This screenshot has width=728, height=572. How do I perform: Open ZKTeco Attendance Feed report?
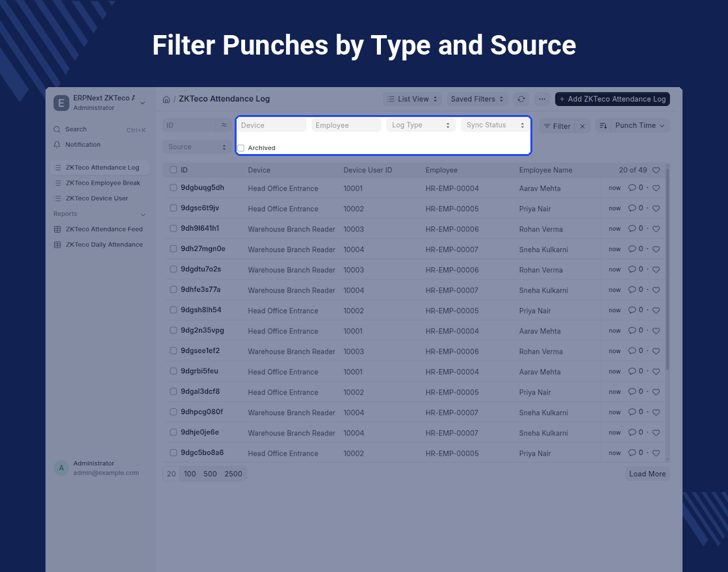[100, 229]
